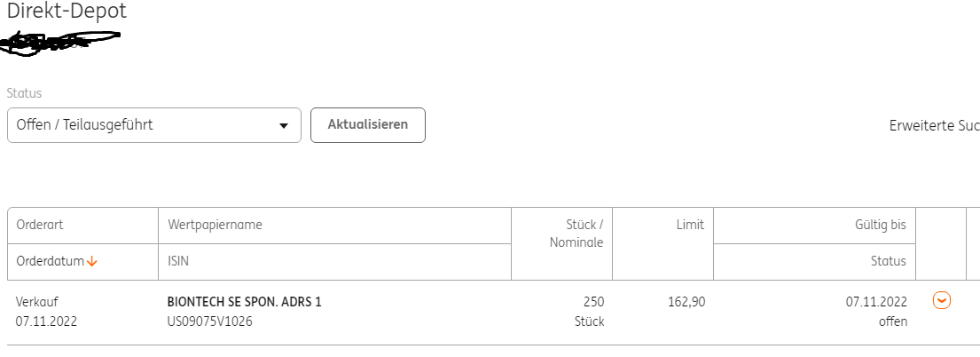The width and height of the screenshot is (980, 357).
Task: Click the Direkt-Depot heading
Action: 67,12
